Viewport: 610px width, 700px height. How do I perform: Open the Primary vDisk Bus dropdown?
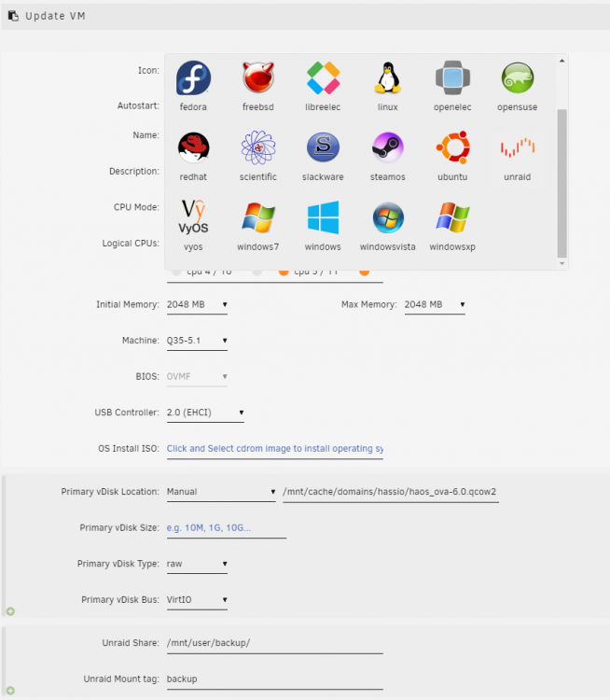(x=197, y=600)
